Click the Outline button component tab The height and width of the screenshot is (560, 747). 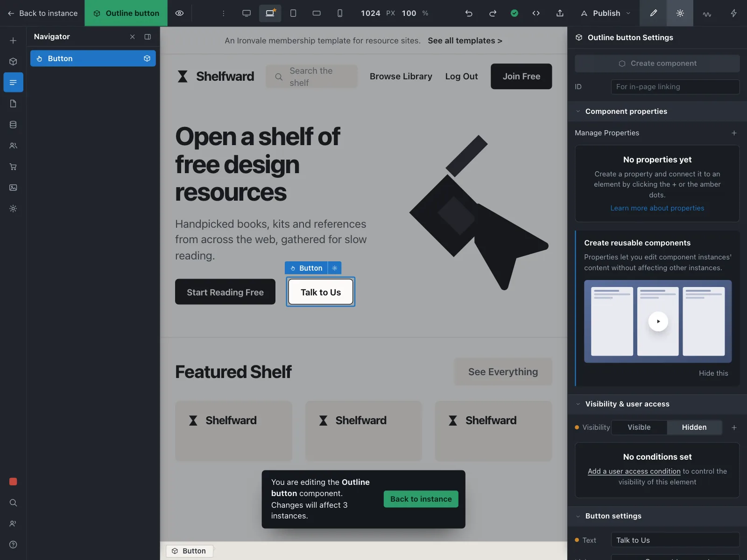126,13
